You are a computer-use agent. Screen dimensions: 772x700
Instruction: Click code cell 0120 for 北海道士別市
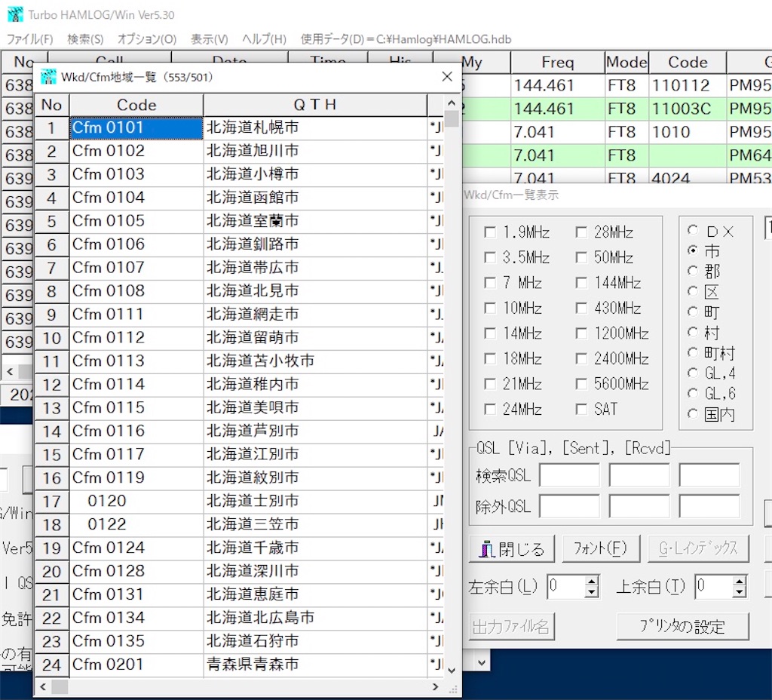[x=136, y=501]
